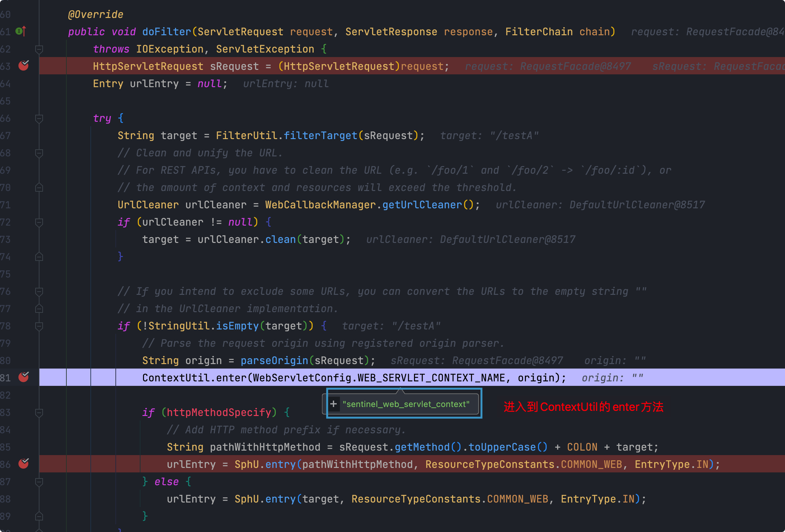This screenshot has height=532, width=785.
Task: Toggle the breakpoint on line 63
Action: coord(23,66)
